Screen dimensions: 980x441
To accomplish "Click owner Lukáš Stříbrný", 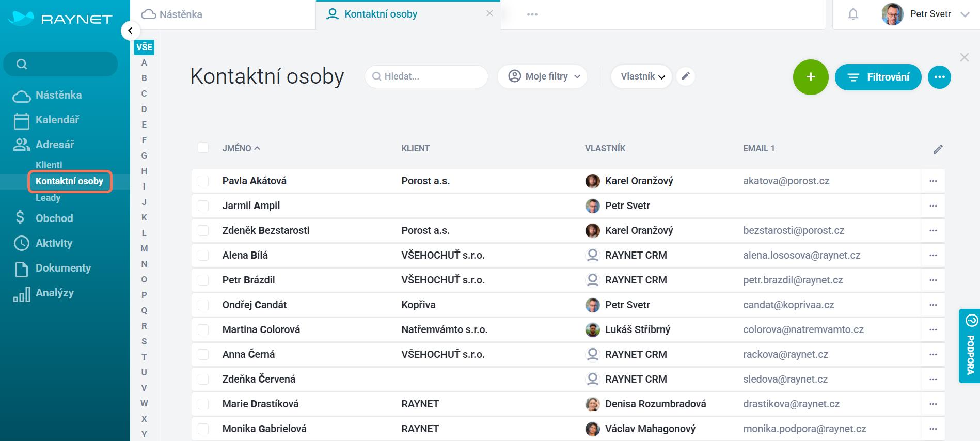I will click(x=638, y=329).
